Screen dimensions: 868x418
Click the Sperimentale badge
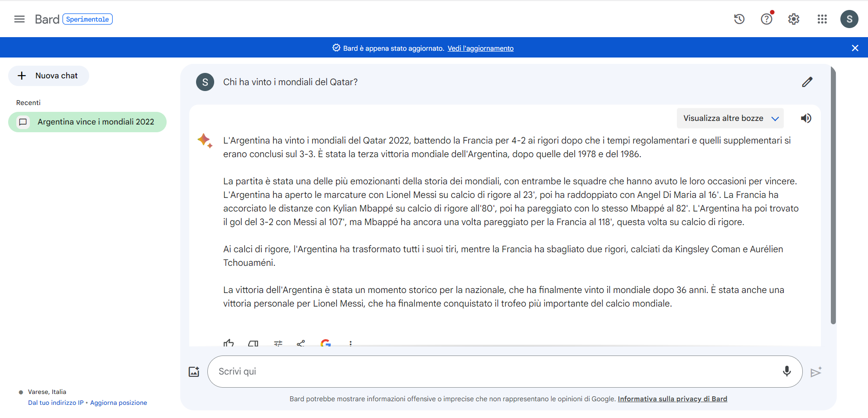87,19
